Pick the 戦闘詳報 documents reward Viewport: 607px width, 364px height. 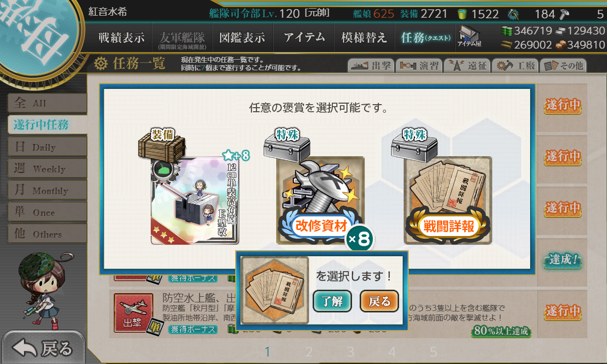tap(448, 201)
